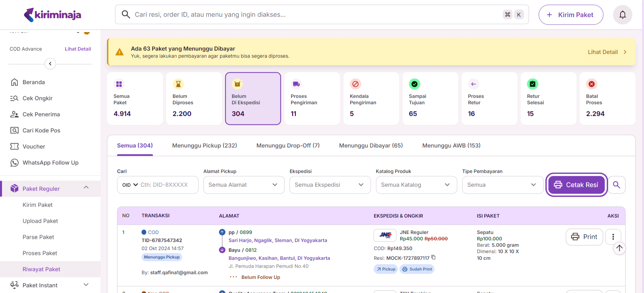Open the Alamat Pickup dropdown
The width and height of the screenshot is (644, 293).
click(x=244, y=185)
